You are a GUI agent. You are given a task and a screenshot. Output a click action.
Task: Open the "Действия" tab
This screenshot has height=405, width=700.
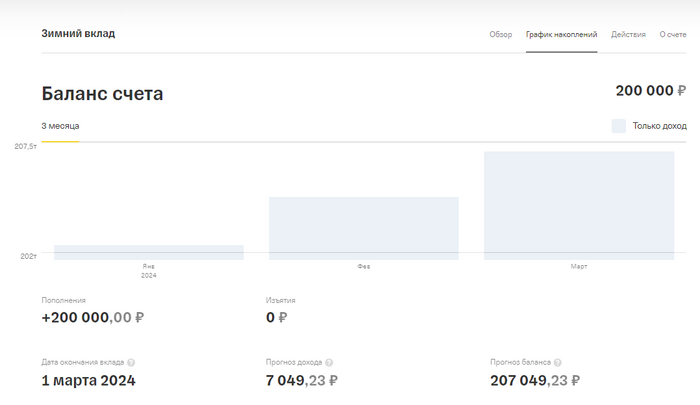(628, 34)
